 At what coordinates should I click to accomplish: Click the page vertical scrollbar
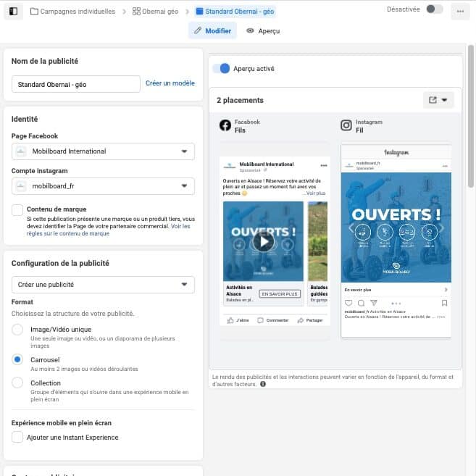(470, 116)
